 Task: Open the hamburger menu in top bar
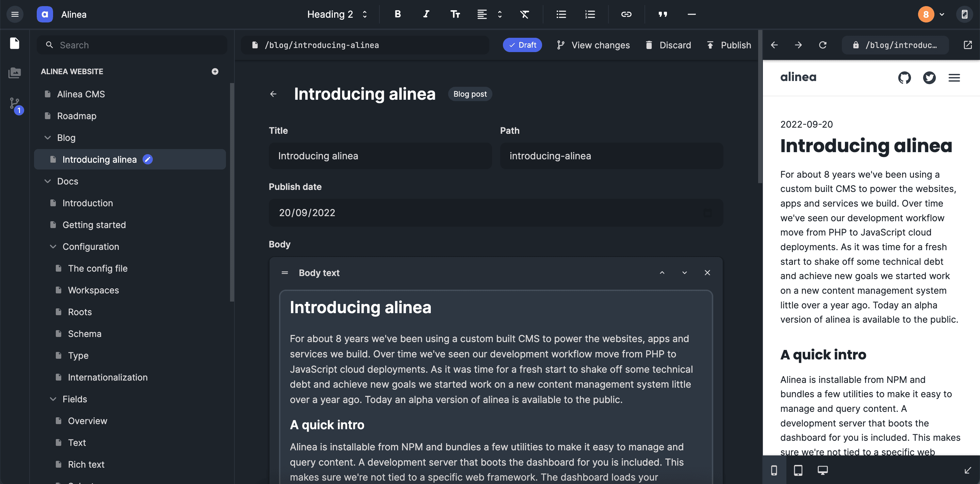pyautogui.click(x=15, y=14)
